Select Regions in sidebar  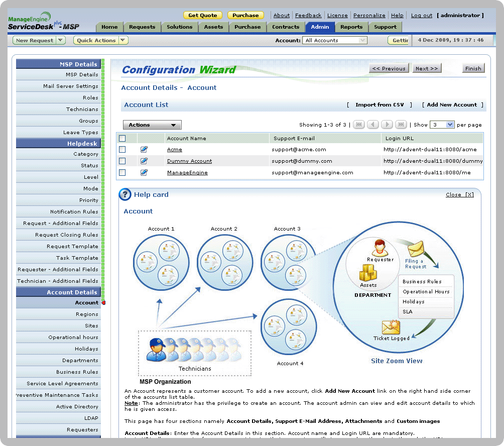click(x=59, y=314)
